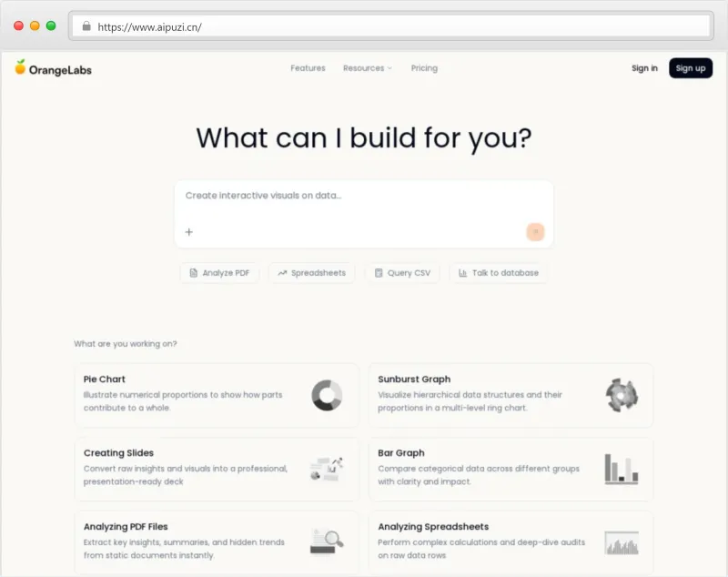The width and height of the screenshot is (728, 577).
Task: Click the Sign in link
Action: 644,68
